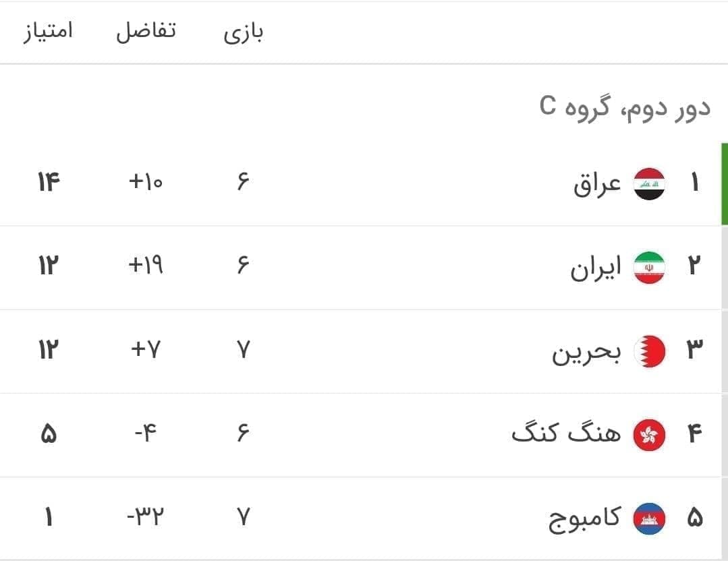Viewport: 728px width, 571px height.
Task: Click Iraq's 14 points value
Action: tap(49, 183)
